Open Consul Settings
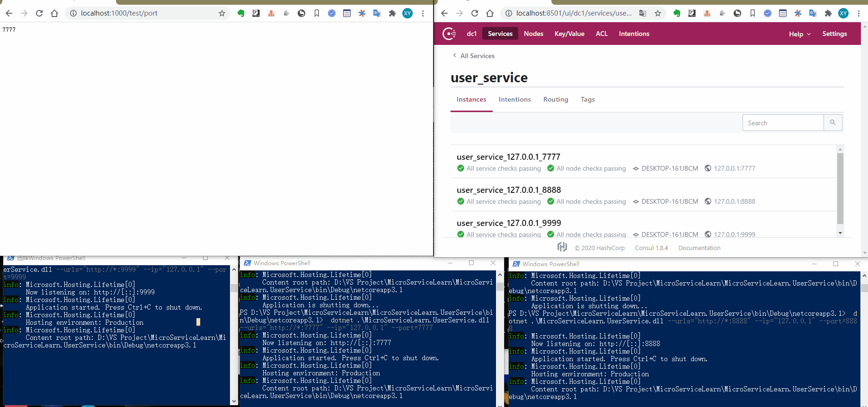This screenshot has height=407, width=868. [x=834, y=34]
